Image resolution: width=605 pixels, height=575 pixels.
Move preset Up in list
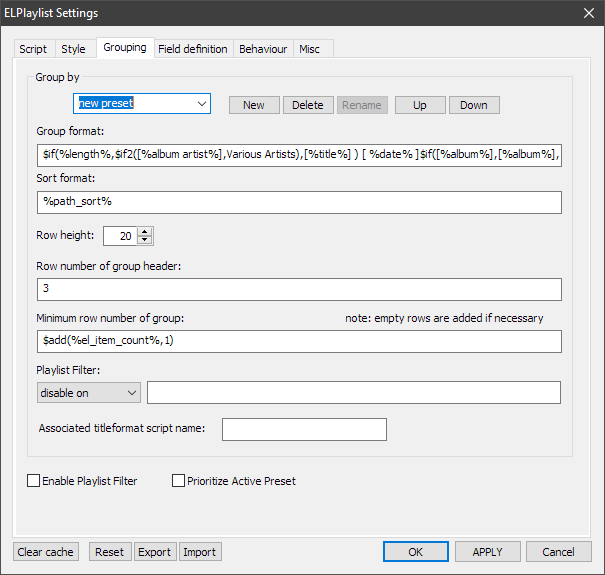tap(419, 105)
